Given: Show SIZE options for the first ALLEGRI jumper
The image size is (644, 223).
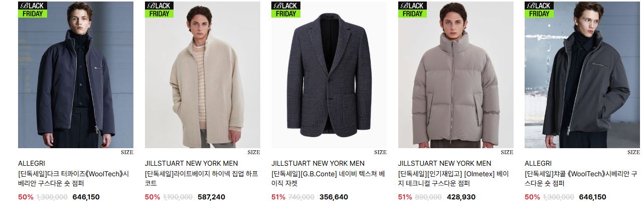Looking at the screenshot, I should [127, 152].
